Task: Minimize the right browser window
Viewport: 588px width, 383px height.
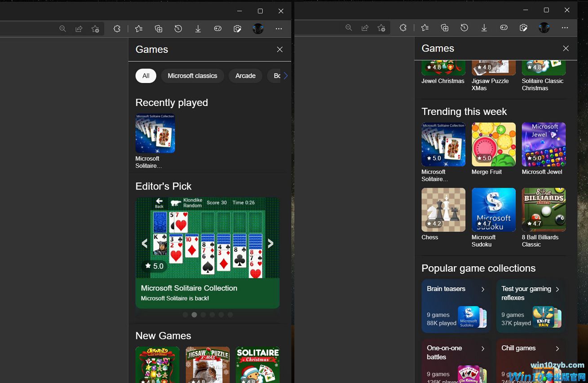Action: pyautogui.click(x=526, y=10)
